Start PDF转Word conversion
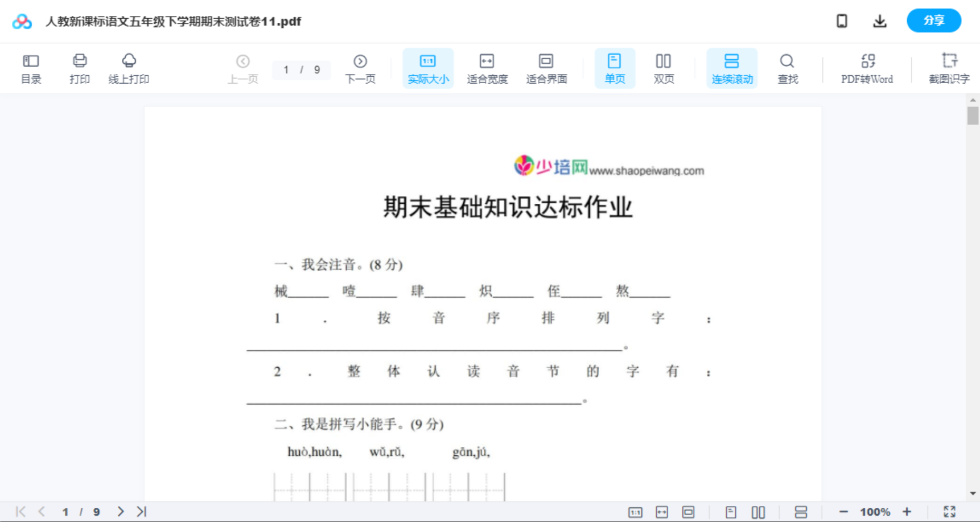The height and width of the screenshot is (522, 980). [x=866, y=68]
